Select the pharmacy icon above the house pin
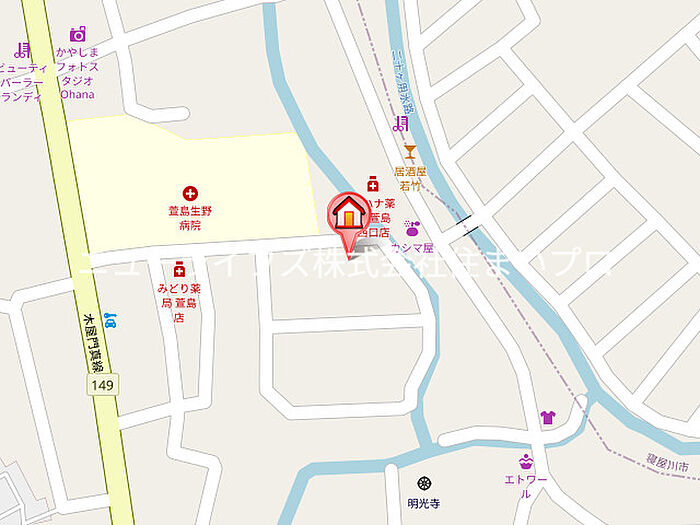This screenshot has width=700, height=525. [373, 183]
